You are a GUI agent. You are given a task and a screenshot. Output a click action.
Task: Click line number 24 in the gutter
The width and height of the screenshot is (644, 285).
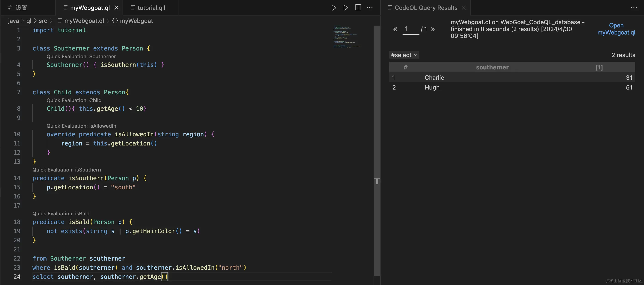click(17, 277)
